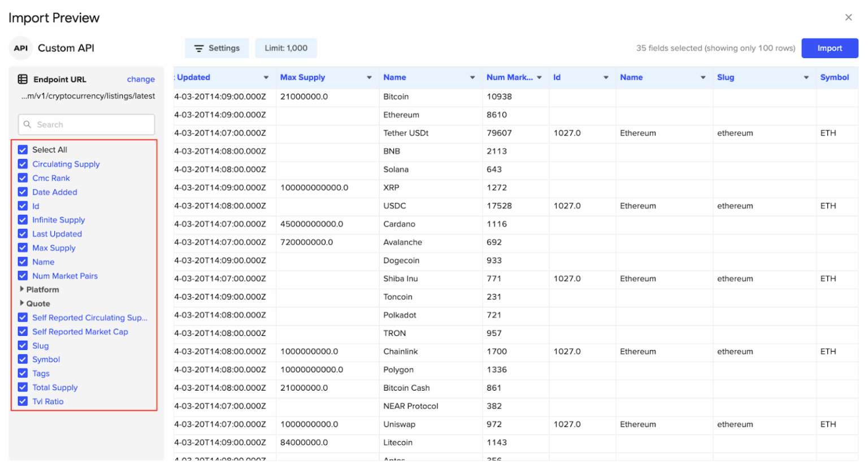Image resolution: width=868 pixels, height=472 pixels.
Task: Select the Symbol column header
Action: coord(834,77)
